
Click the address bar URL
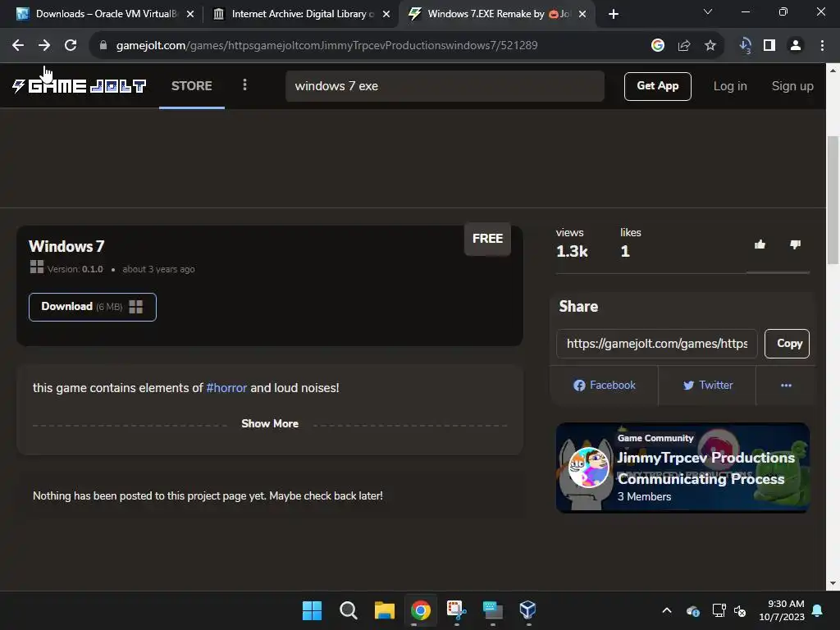[326, 46]
